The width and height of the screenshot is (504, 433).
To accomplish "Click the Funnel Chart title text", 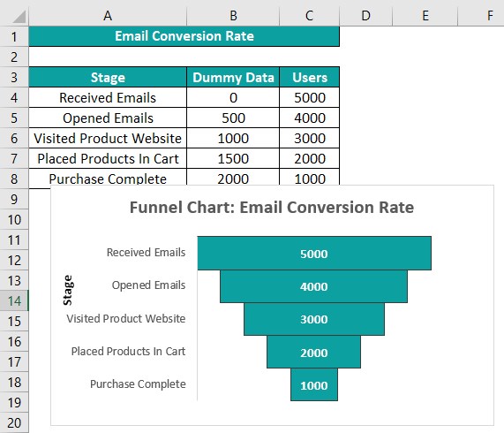I will tap(272, 207).
